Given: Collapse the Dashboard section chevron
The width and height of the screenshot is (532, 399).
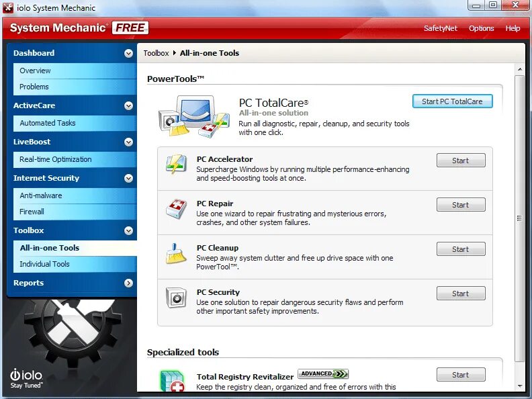Looking at the screenshot, I should (128, 53).
